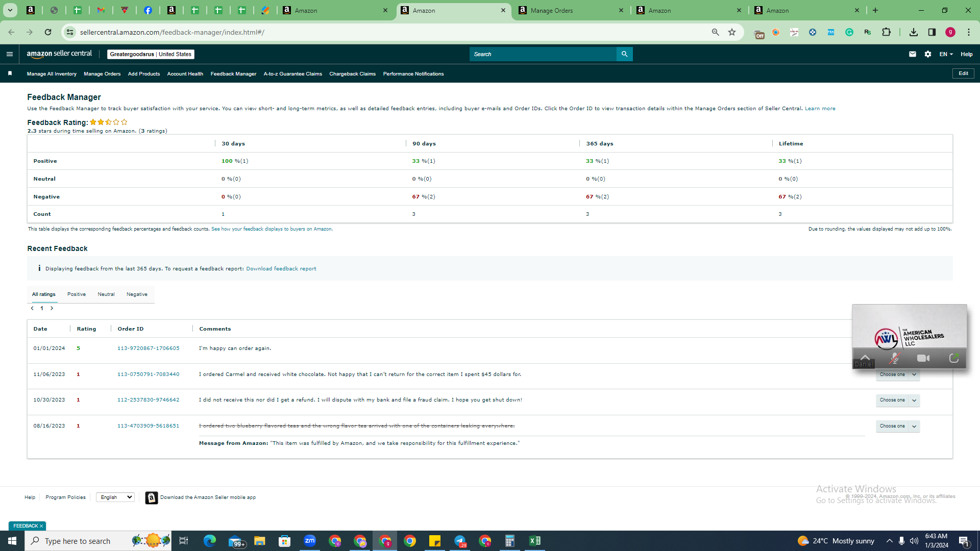Image resolution: width=980 pixels, height=551 pixels.
Task: Open order 113-9720867-1706605
Action: 149,348
